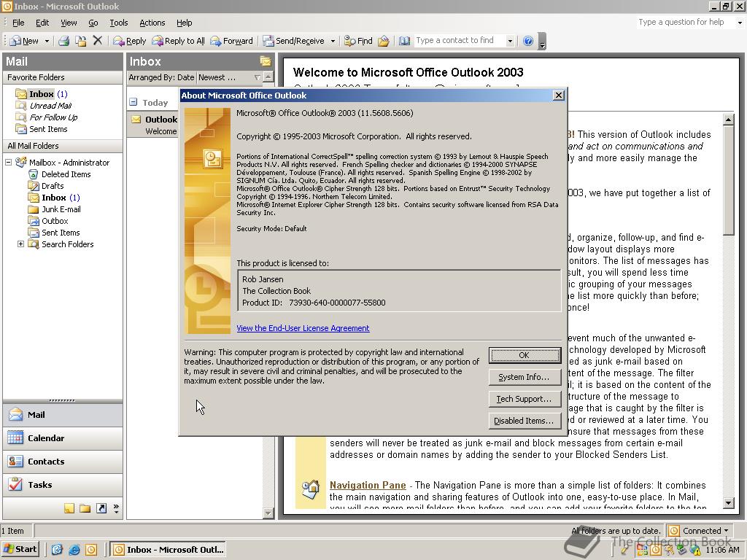Click the Disabled Items button
This screenshot has height=560, width=747.
pyautogui.click(x=524, y=421)
